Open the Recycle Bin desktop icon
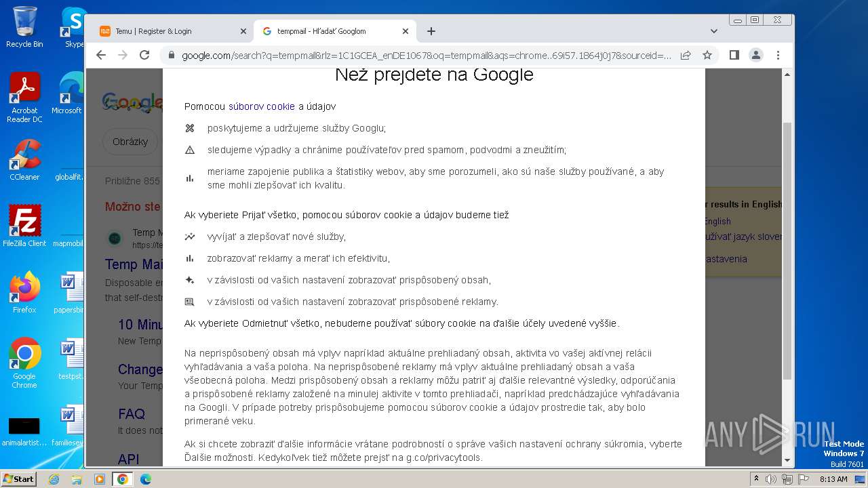 pos(24,27)
